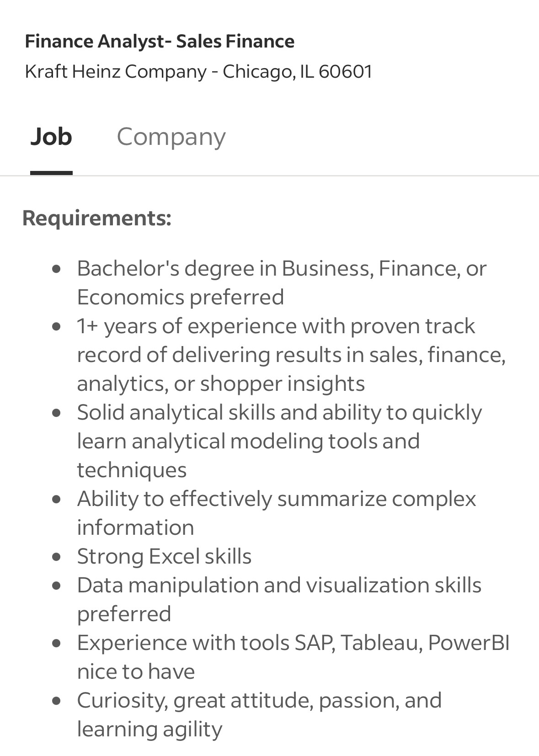Select the analytics, or shopper insights line
This screenshot has width=539, height=756.
click(221, 383)
